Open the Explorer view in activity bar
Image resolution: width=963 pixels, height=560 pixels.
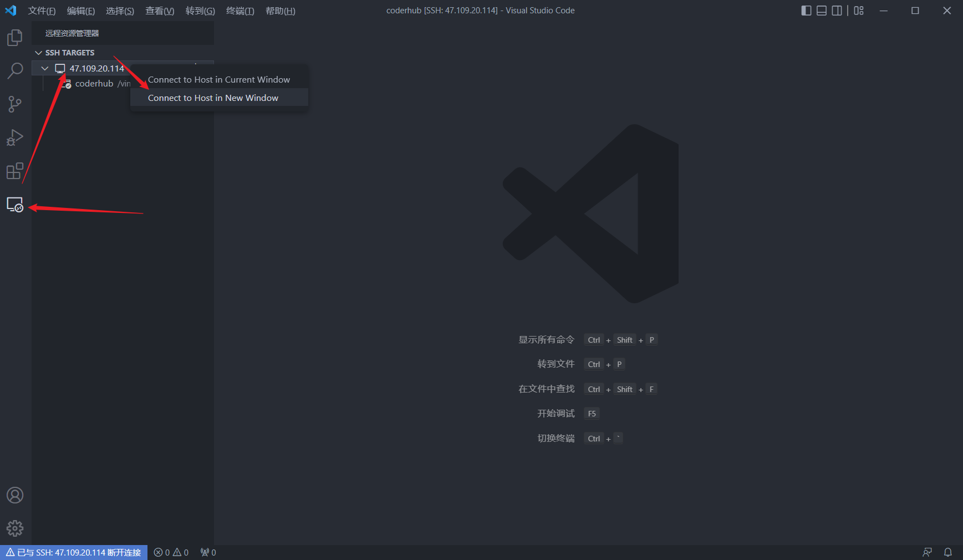tap(15, 38)
